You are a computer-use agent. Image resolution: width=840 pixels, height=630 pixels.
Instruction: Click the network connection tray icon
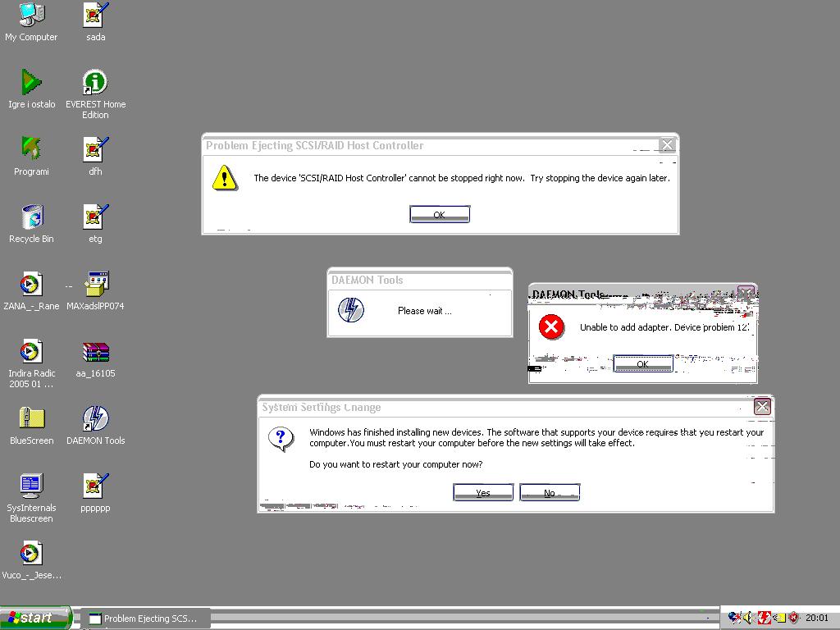pos(734,618)
